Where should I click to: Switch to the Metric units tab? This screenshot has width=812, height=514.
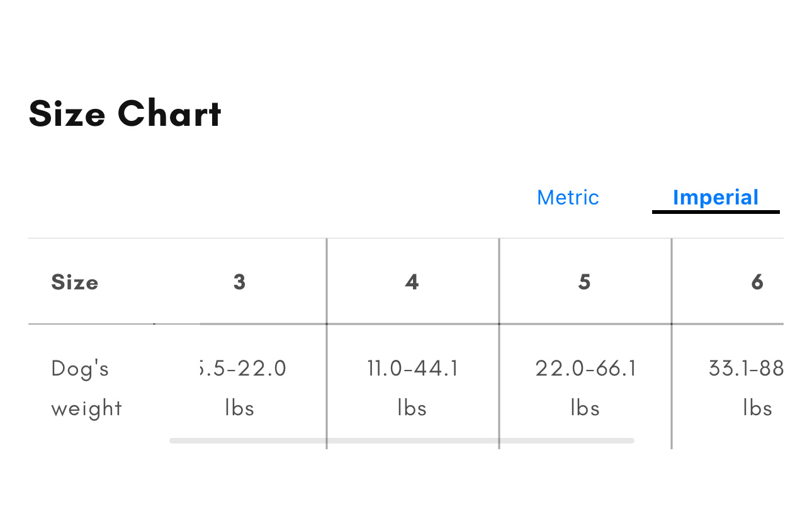(568, 198)
